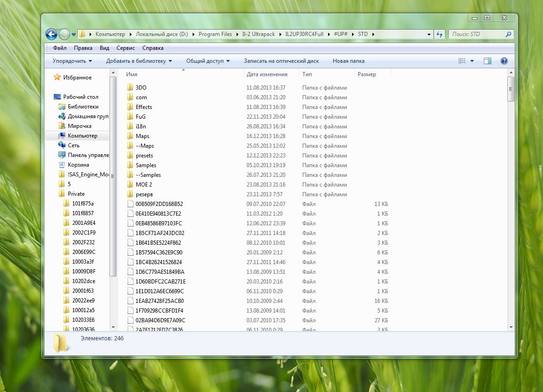Open the Effects folder
This screenshot has height=392, width=543.
(144, 107)
